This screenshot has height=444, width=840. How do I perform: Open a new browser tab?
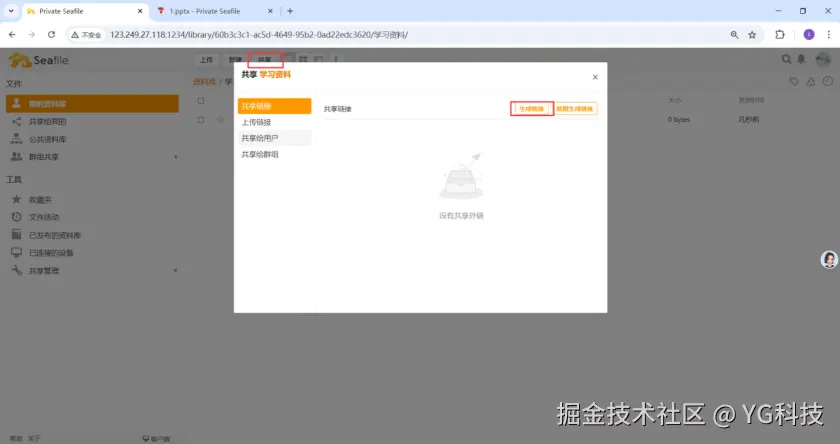pyautogui.click(x=290, y=11)
